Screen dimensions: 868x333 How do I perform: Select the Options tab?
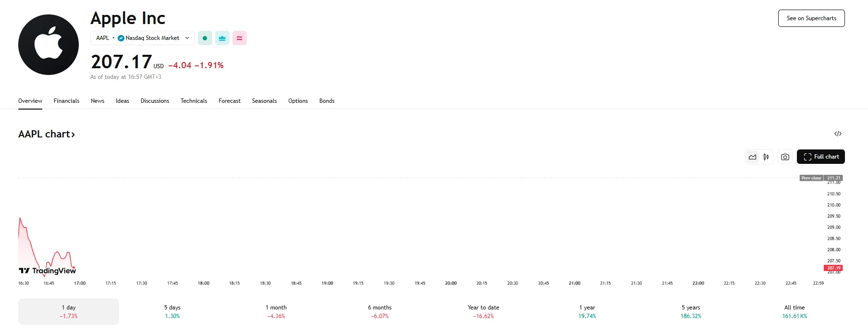(x=298, y=101)
